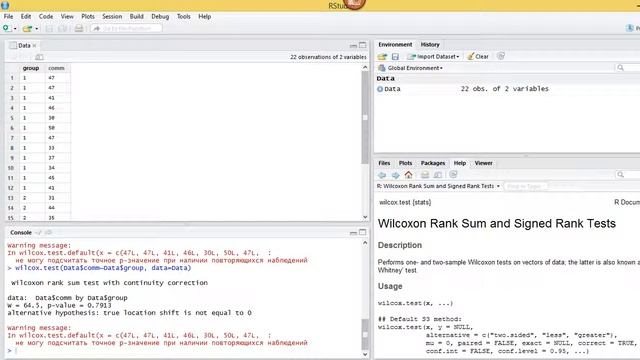Go back in Help history

tap(382, 175)
